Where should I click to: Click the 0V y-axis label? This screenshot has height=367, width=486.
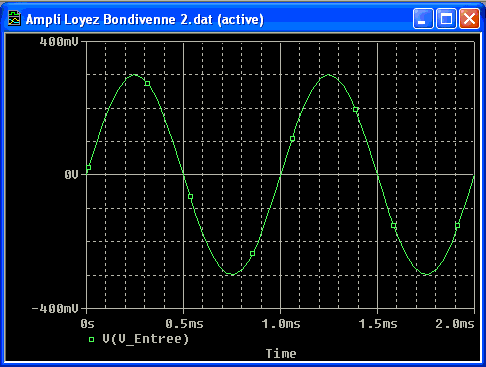click(x=71, y=174)
